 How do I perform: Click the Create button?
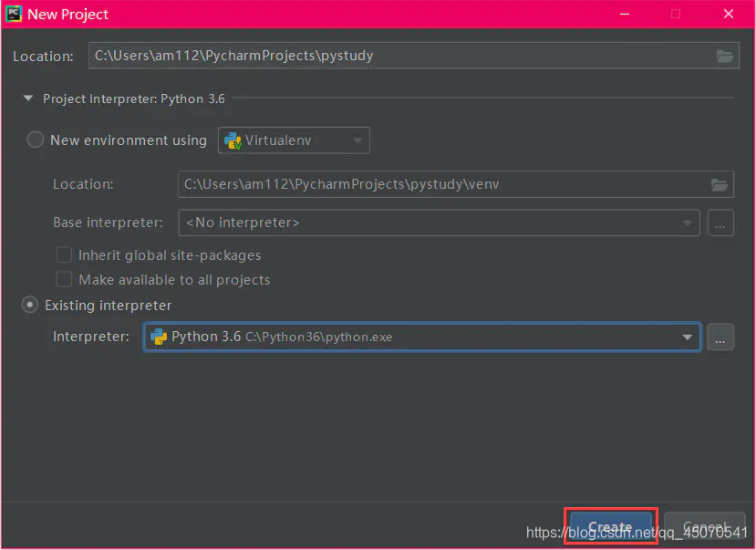click(x=610, y=526)
